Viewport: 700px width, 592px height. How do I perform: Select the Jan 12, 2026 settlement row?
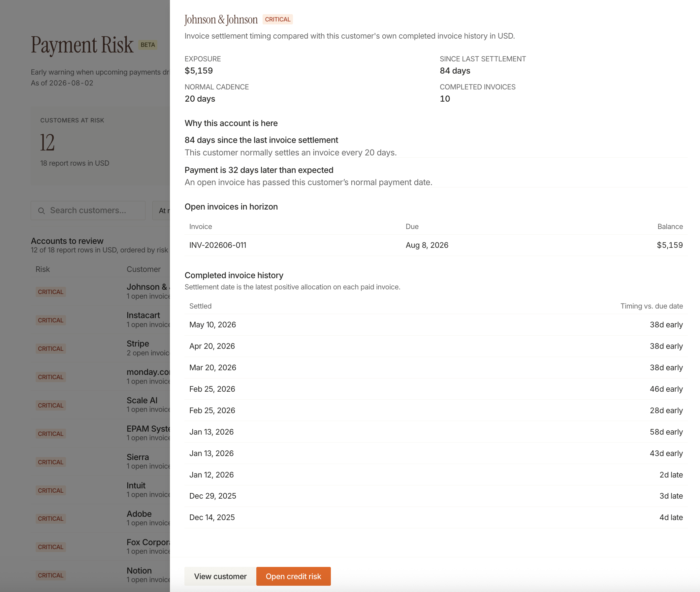pyautogui.click(x=436, y=475)
